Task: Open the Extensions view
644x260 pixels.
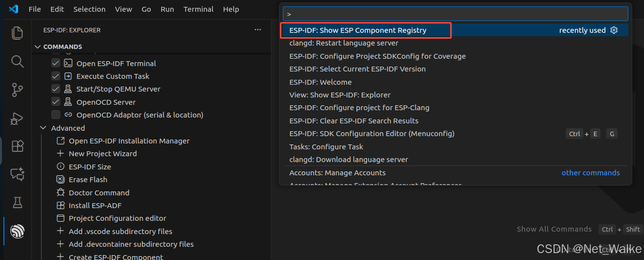Action: [17, 146]
